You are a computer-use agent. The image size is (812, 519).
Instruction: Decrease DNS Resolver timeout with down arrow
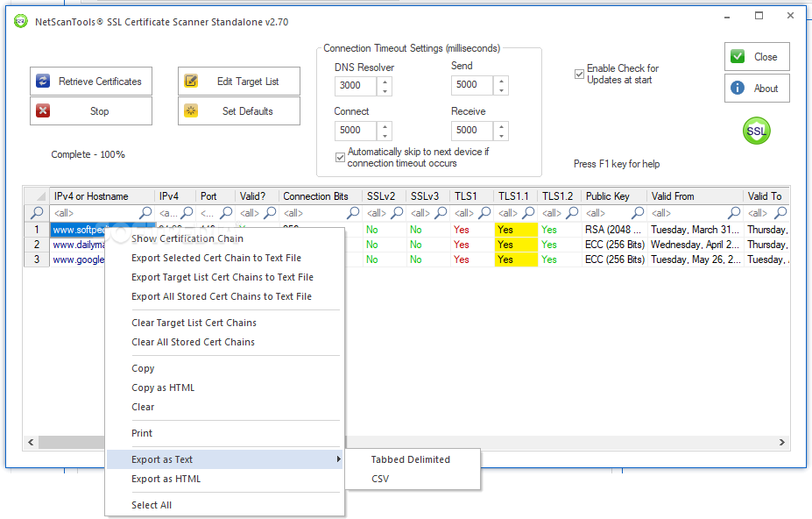(x=385, y=90)
